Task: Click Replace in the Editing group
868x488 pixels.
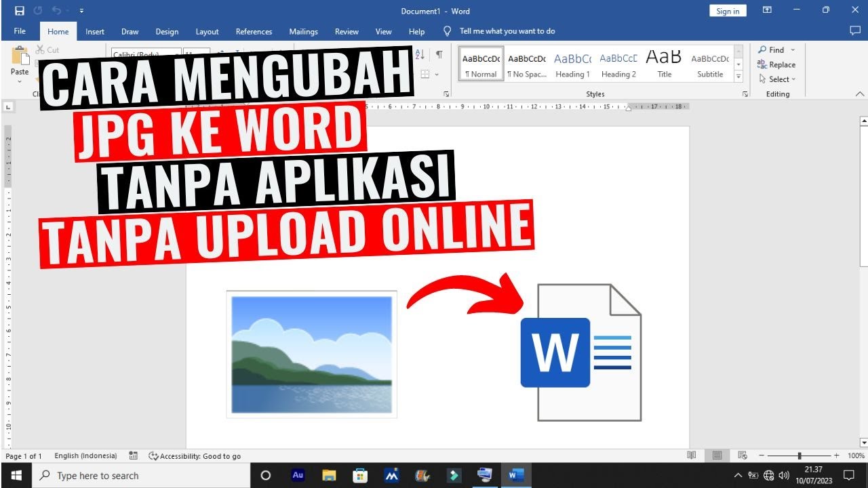Action: (776, 64)
